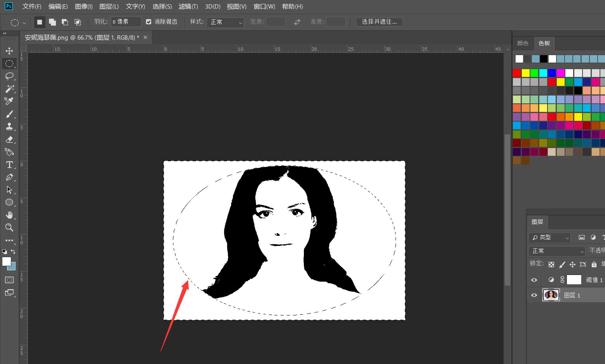Choose Add to selection mode
Image resolution: width=605 pixels, height=364 pixels.
tap(52, 22)
